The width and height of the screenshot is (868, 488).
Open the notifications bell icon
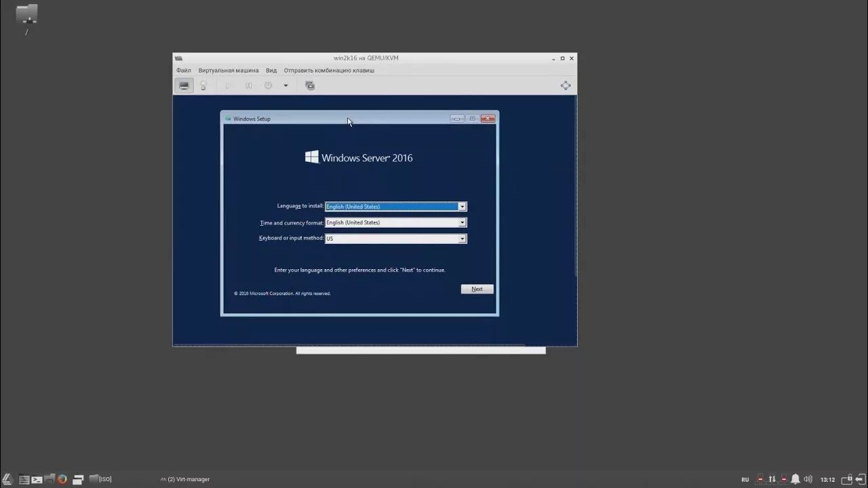795,479
